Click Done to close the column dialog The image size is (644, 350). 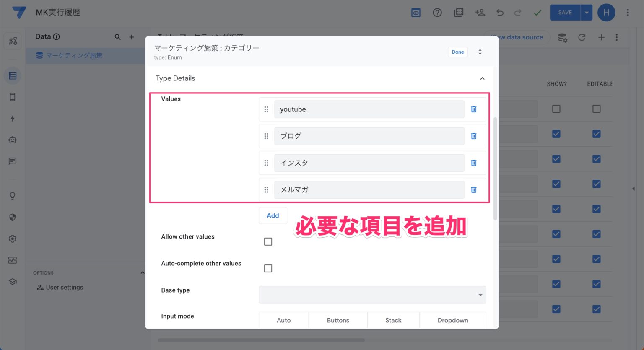[x=457, y=52]
